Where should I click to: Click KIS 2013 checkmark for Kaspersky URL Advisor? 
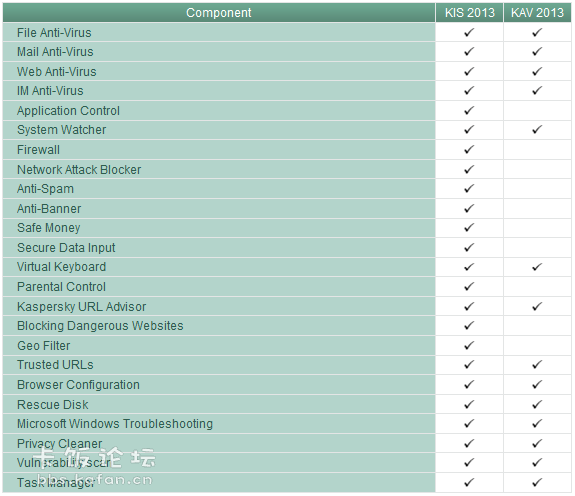(469, 306)
